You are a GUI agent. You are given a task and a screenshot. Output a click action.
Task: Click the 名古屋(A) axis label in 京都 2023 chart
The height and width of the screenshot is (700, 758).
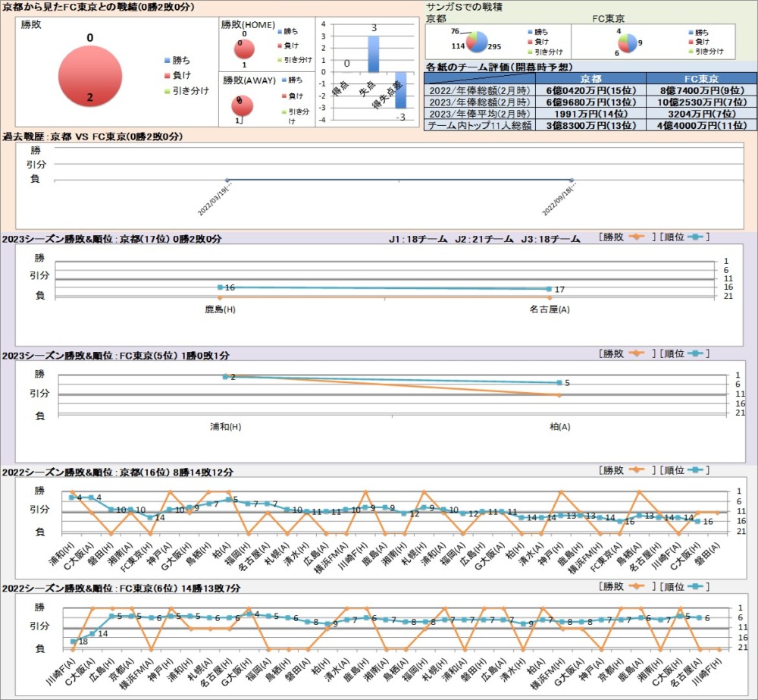pos(549,309)
